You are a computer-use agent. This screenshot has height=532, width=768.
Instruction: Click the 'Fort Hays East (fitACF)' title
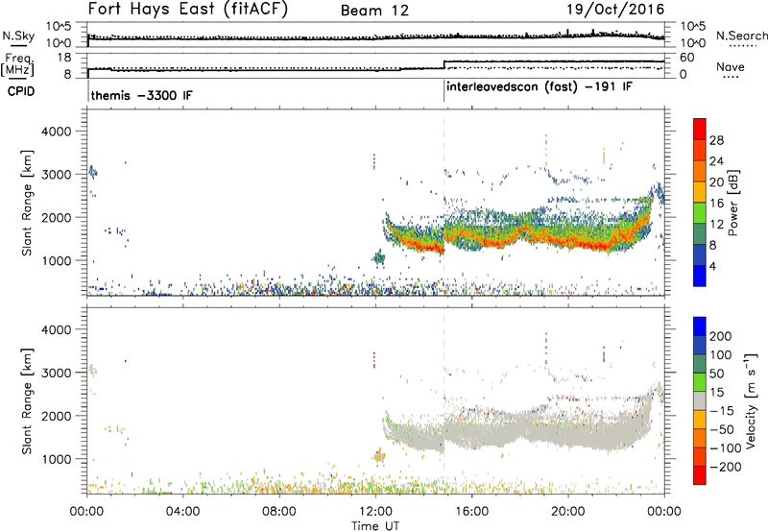[x=188, y=10]
